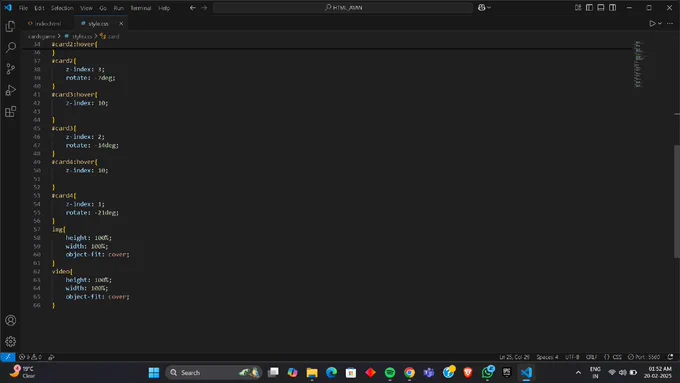Toggle the bottom Panel visibility
This screenshot has width=680, height=383.
[601, 7]
